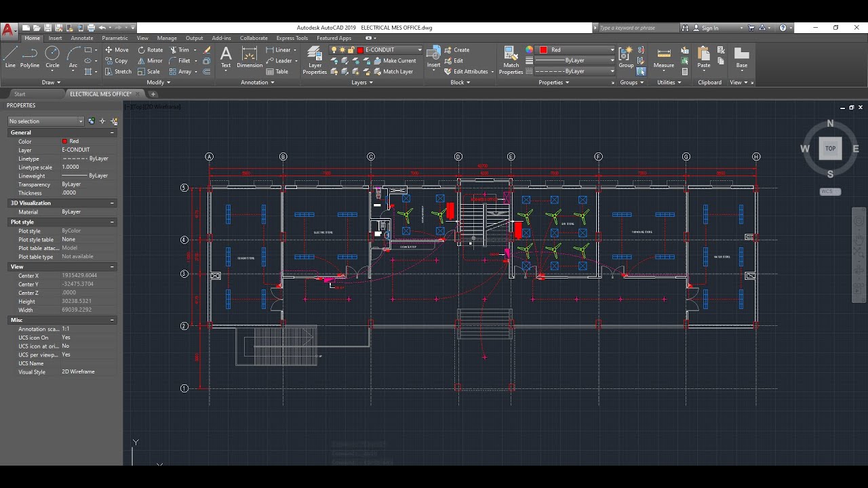Screen dimensions: 868x488
Task: Open the Layer Properties manager
Action: coord(315,60)
